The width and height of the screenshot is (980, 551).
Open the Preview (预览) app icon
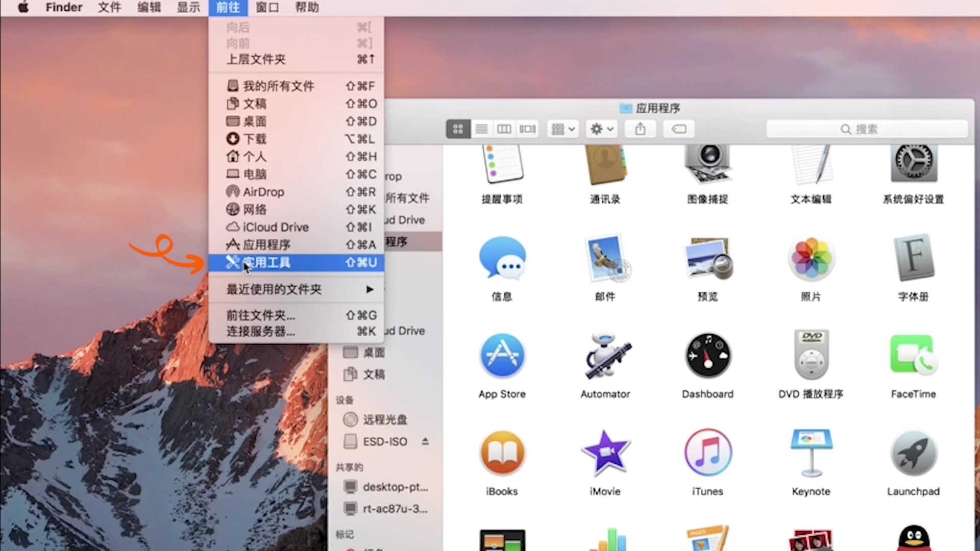pos(708,258)
